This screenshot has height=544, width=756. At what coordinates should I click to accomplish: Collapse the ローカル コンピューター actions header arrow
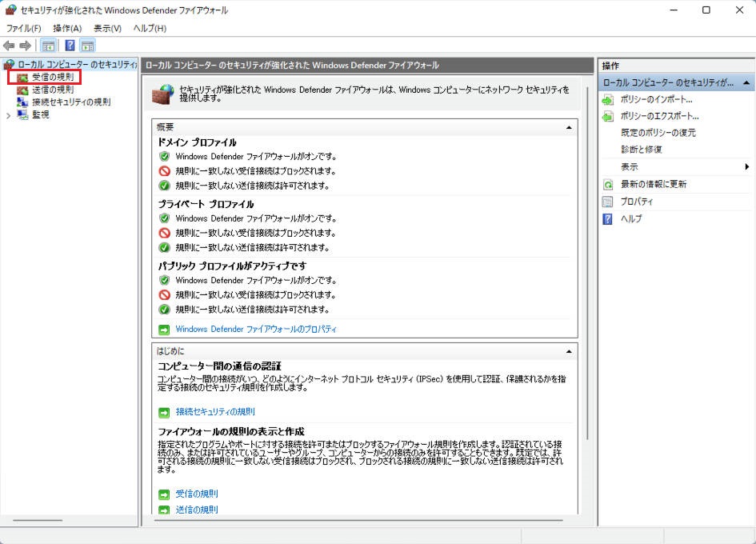pyautogui.click(x=746, y=83)
